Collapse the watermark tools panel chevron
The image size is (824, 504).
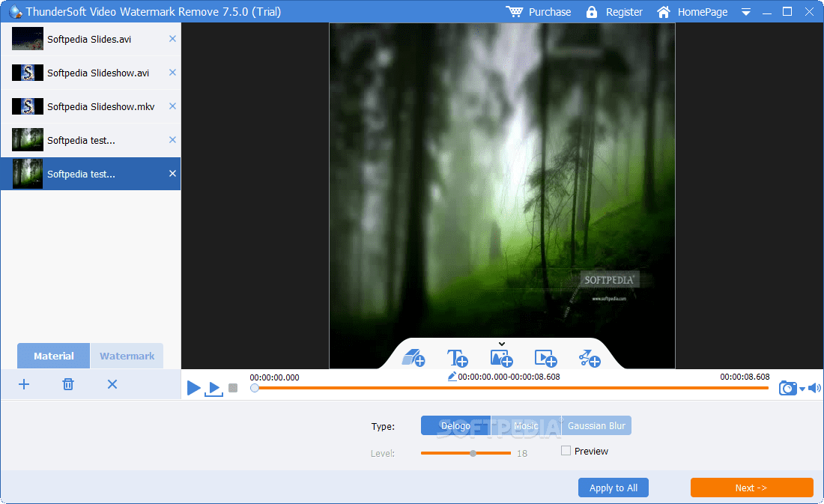502,344
